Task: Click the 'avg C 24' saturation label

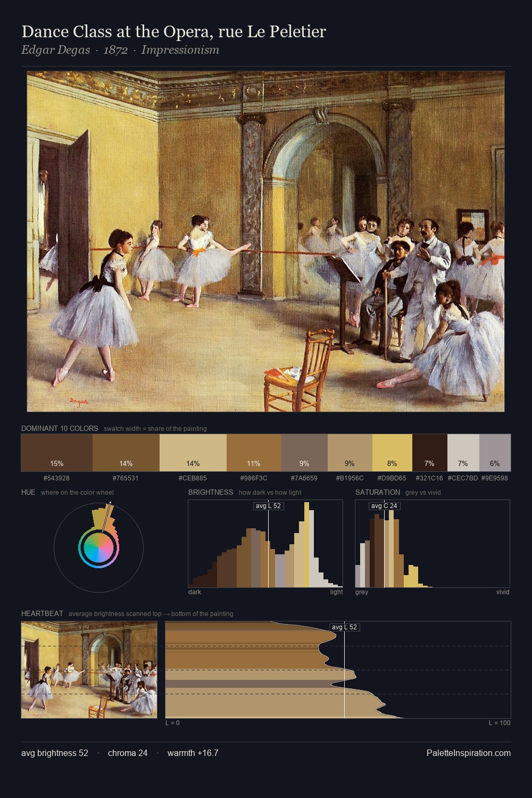Action: tap(384, 506)
